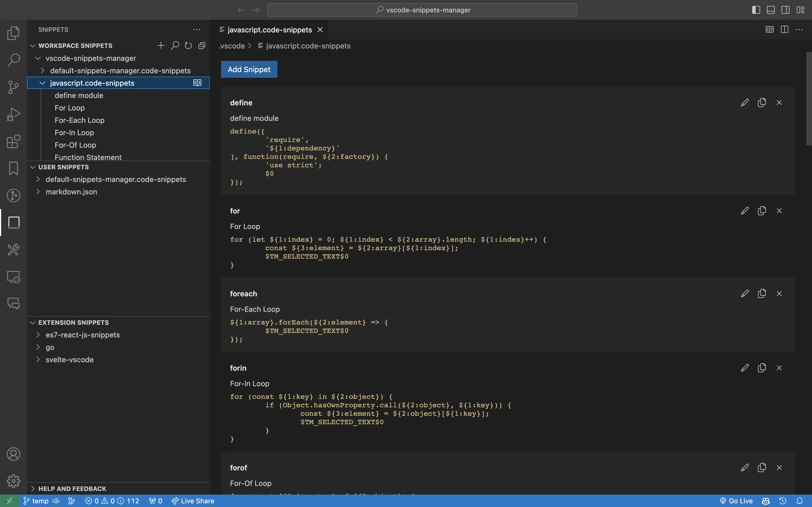Toggle secondary side bar visibility
Viewport: 812px width, 507px height.
click(785, 10)
